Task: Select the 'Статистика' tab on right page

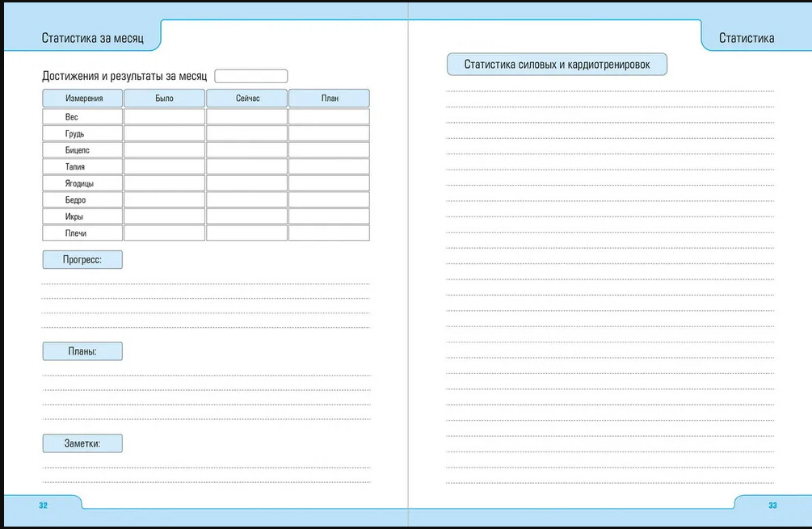Action: point(746,38)
